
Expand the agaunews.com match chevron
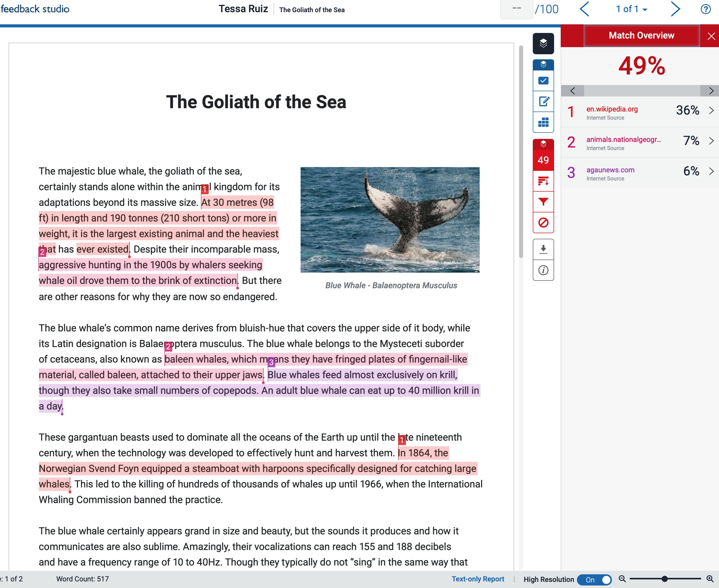(711, 171)
